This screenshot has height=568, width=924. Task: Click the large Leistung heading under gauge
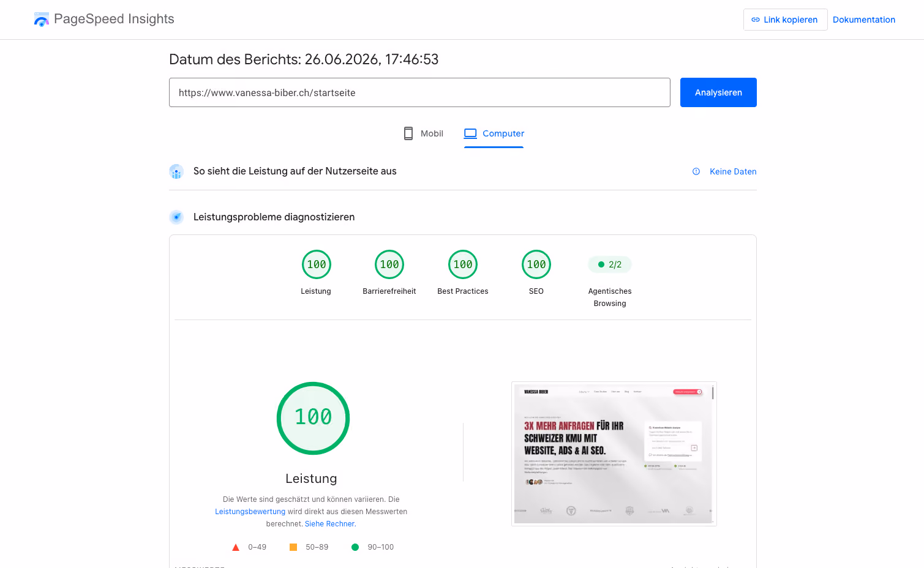(311, 479)
